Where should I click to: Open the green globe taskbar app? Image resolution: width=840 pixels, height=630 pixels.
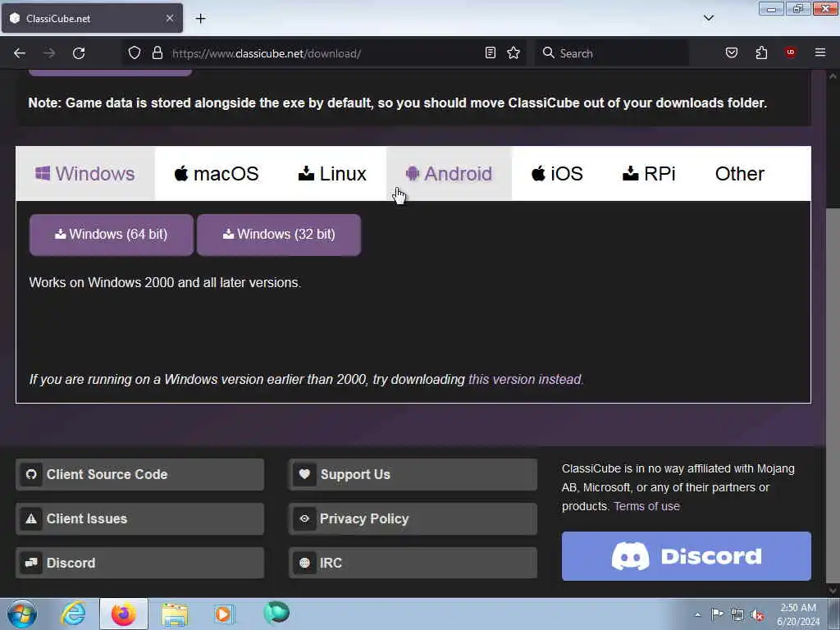276,613
